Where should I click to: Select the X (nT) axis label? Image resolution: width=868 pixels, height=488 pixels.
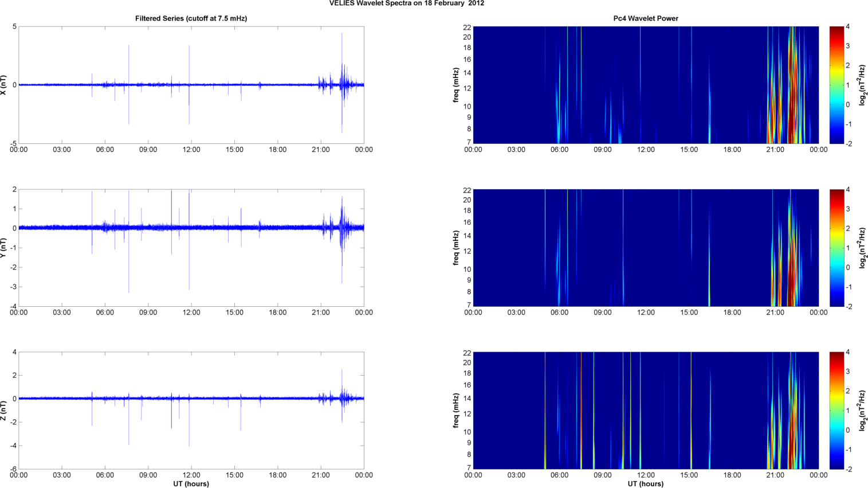[4, 85]
